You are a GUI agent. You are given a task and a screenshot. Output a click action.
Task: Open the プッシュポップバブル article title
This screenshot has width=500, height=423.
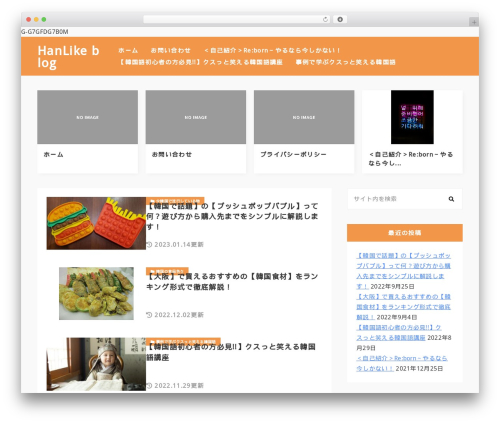pyautogui.click(x=232, y=216)
